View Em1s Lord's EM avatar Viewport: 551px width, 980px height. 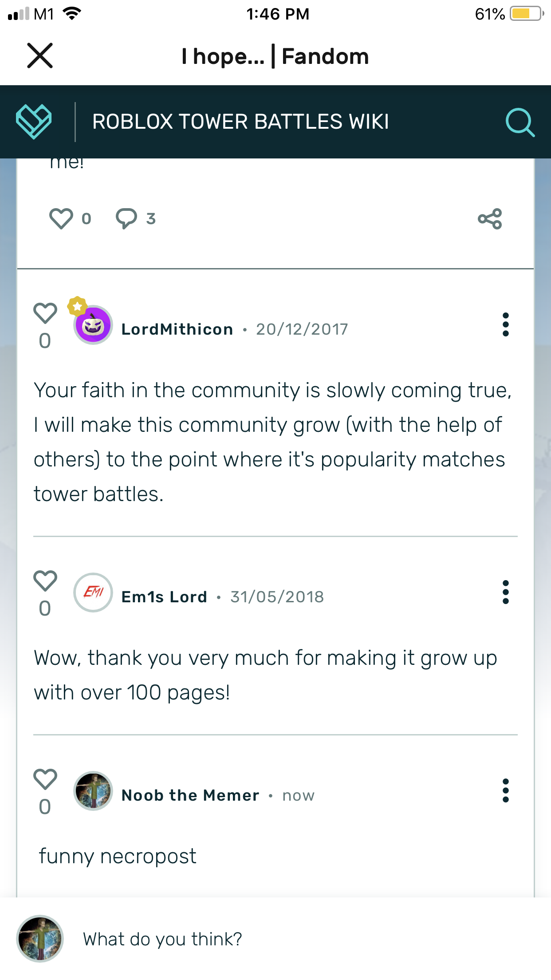click(x=93, y=593)
